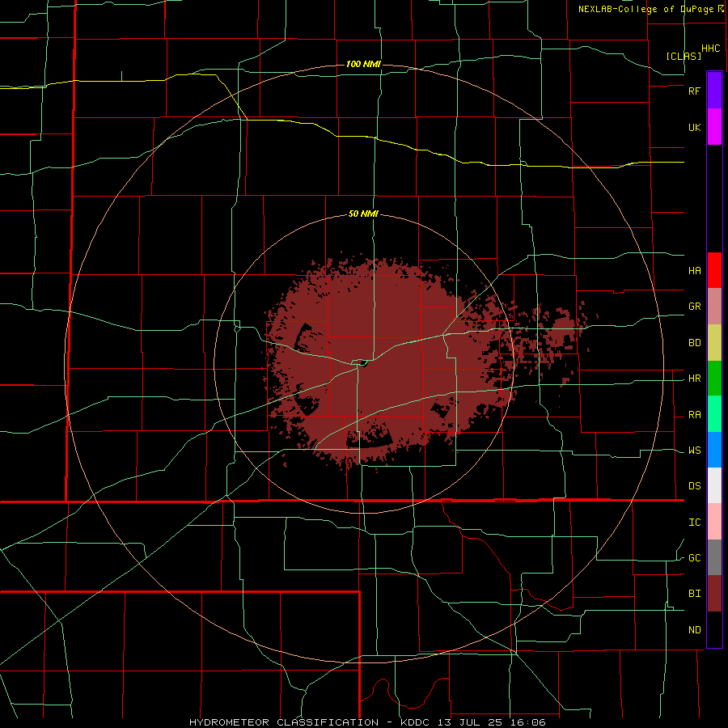The height and width of the screenshot is (728, 728).
Task: Click the "IC" legend label
Action: pos(694,523)
